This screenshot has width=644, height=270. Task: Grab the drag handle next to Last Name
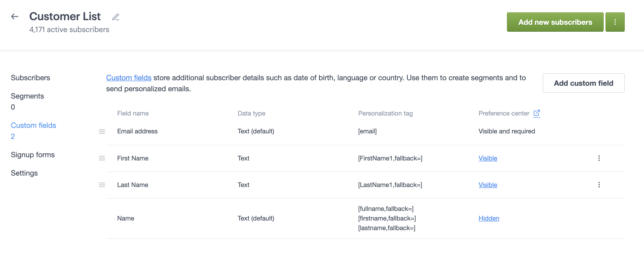pyautogui.click(x=102, y=185)
